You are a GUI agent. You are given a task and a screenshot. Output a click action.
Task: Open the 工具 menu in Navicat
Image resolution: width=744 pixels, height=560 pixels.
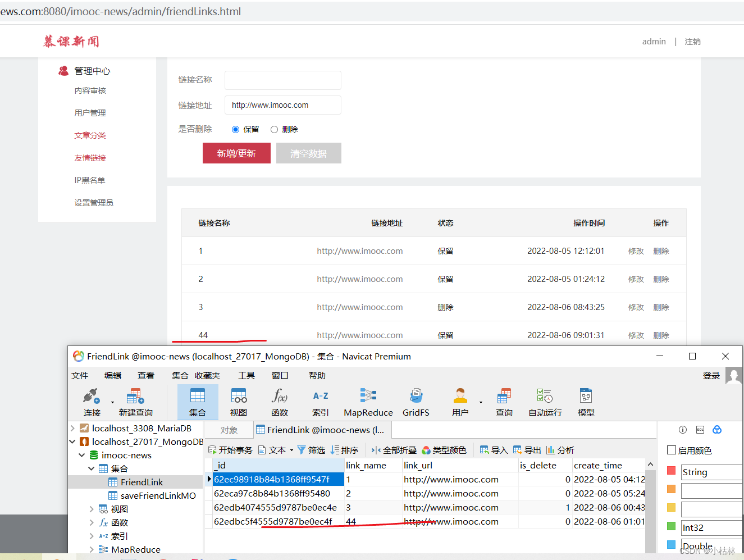246,376
